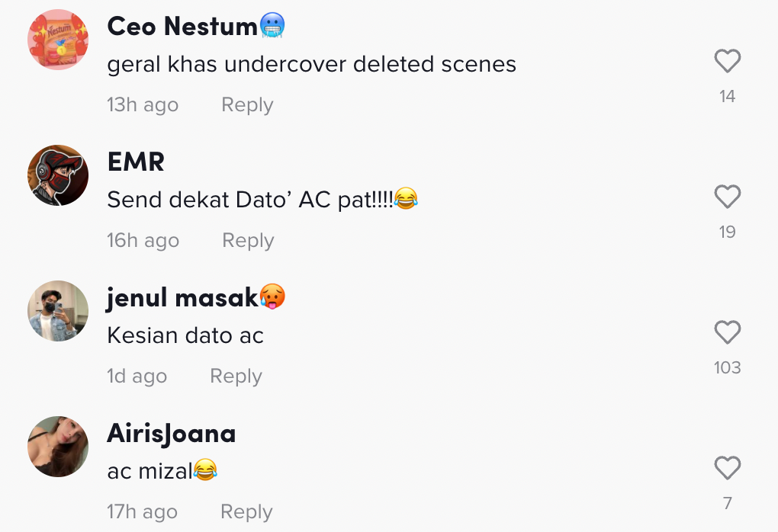
Task: Heart AirisJoana's comment
Action: click(727, 468)
